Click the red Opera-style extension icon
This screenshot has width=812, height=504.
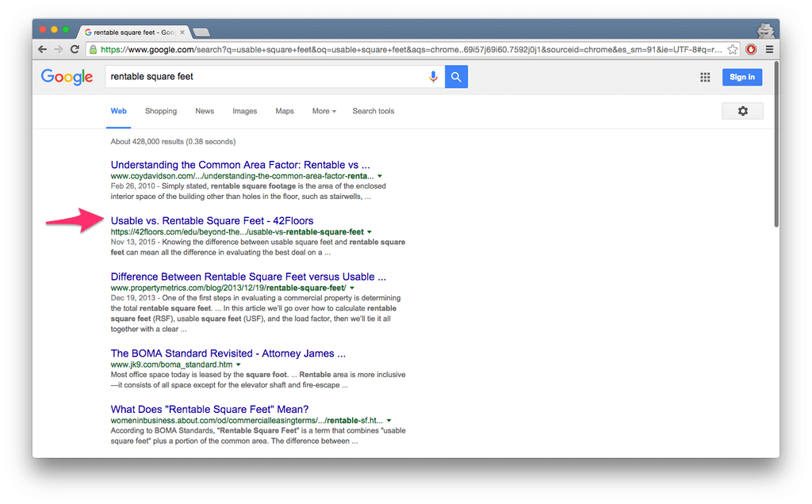(x=751, y=50)
